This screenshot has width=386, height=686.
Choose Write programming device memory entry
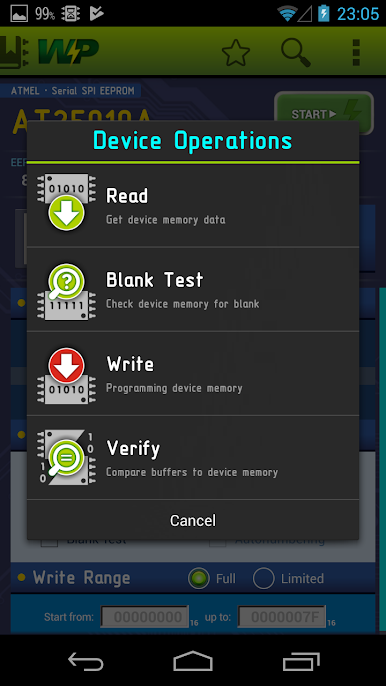(x=193, y=374)
